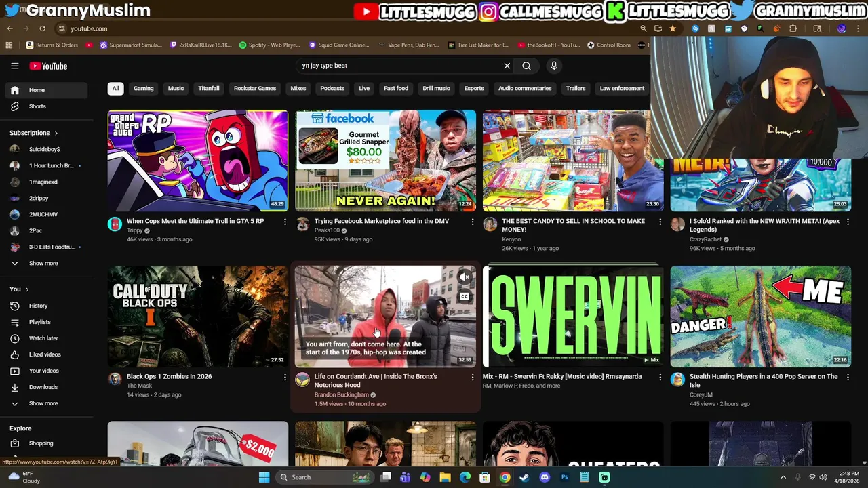
Task: Open History in the sidebar
Action: [x=45, y=306]
